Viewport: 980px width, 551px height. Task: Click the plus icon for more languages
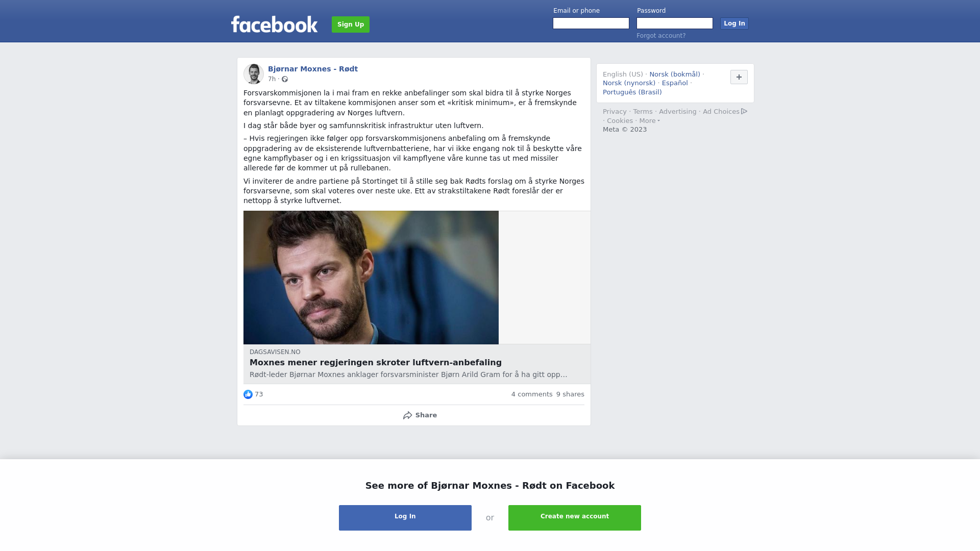click(739, 77)
